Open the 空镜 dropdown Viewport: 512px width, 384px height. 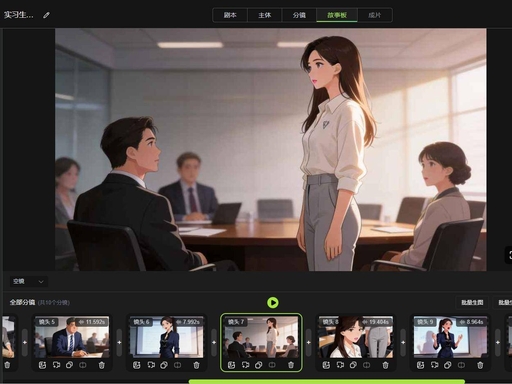pos(28,282)
